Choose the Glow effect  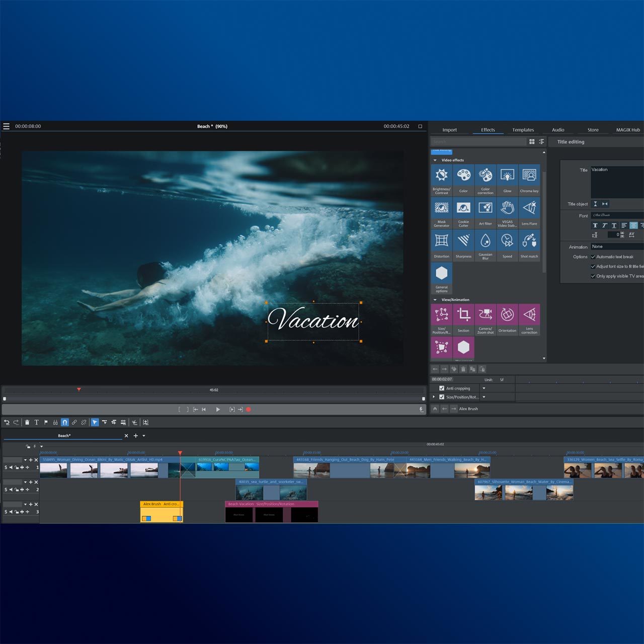(x=507, y=180)
